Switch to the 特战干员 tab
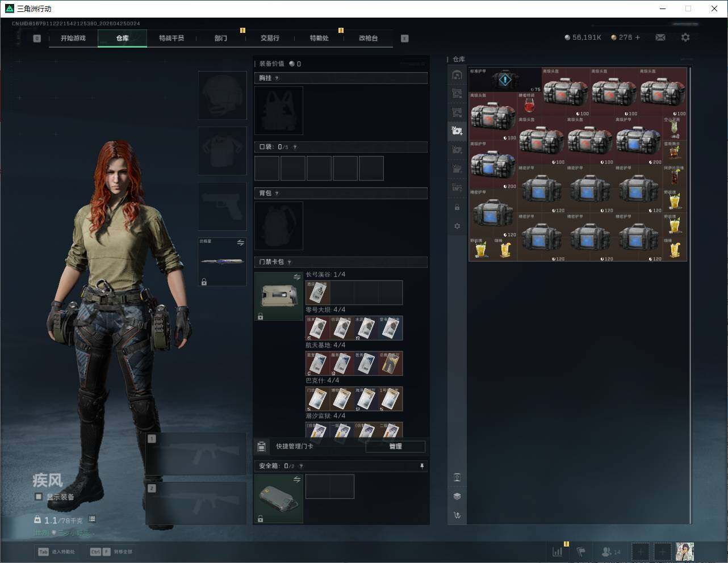The height and width of the screenshot is (563, 728). (x=171, y=38)
